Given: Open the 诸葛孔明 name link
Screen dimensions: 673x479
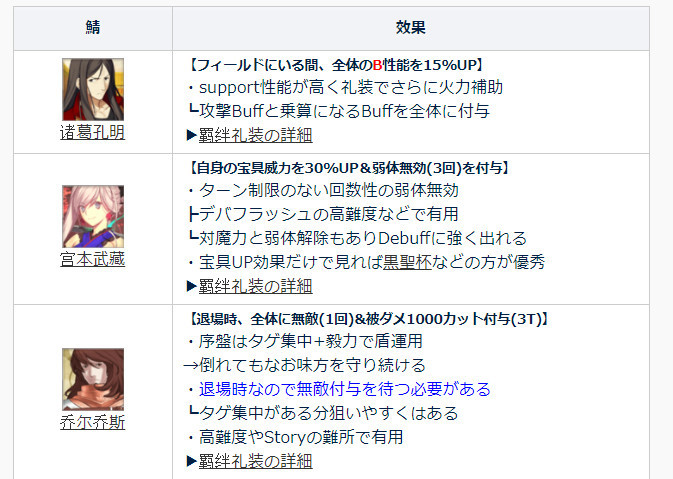Looking at the screenshot, I should pyautogui.click(x=93, y=132).
